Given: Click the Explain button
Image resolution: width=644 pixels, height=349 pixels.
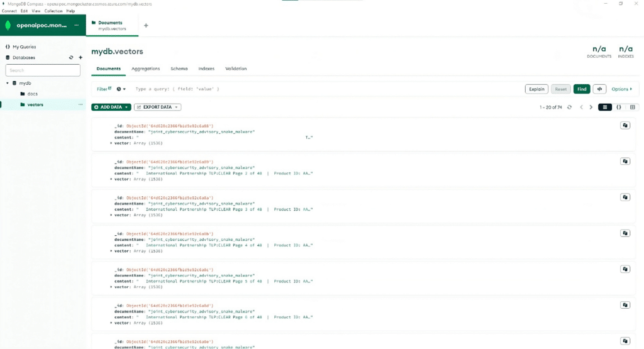Looking at the screenshot, I should pos(536,89).
